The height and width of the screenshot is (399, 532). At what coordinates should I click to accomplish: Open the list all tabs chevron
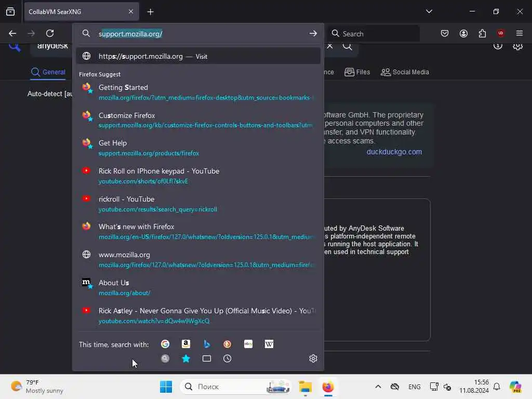click(429, 11)
